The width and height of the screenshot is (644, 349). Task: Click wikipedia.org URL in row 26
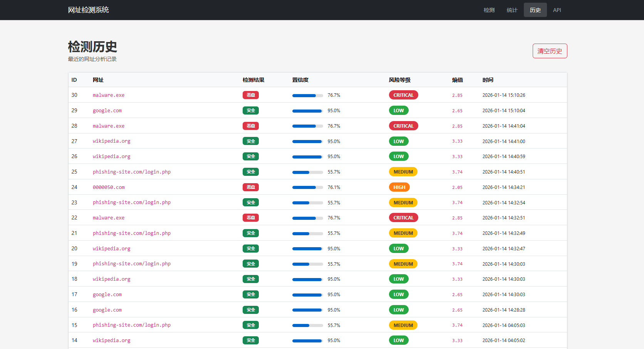[111, 157]
